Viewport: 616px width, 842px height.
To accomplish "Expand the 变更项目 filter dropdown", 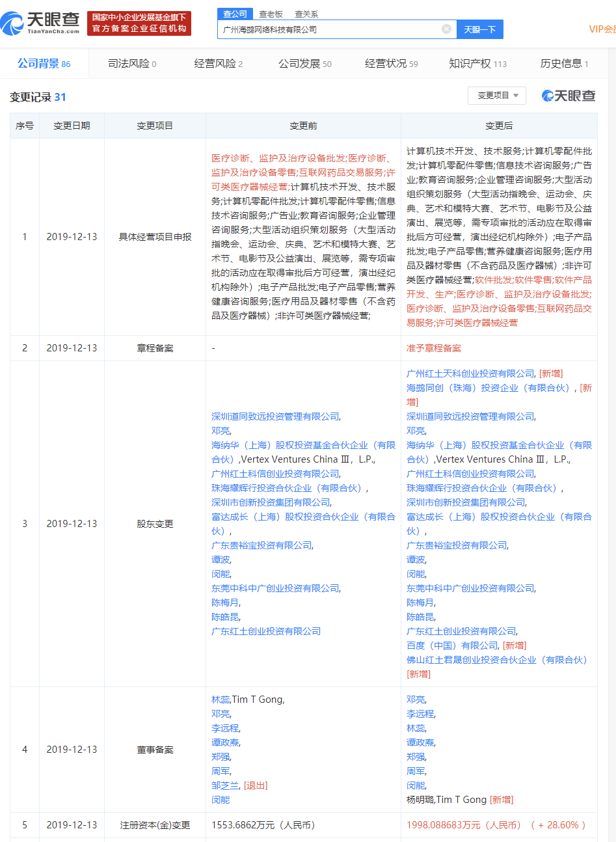I will 497,95.
